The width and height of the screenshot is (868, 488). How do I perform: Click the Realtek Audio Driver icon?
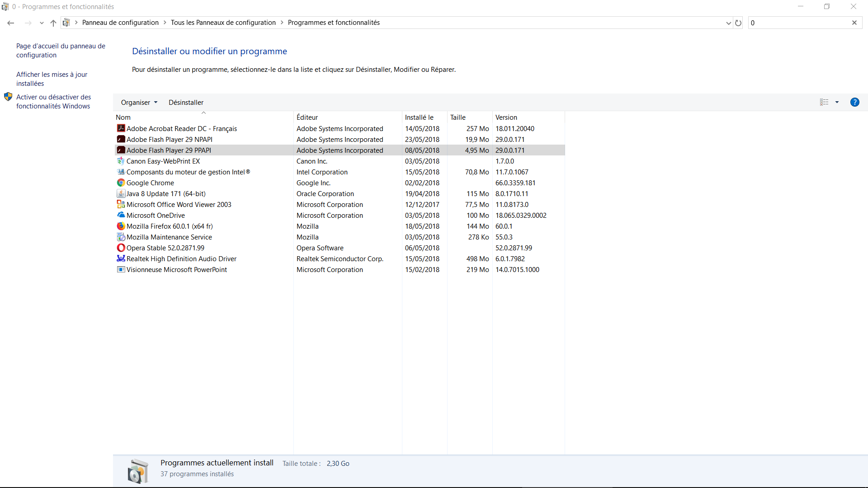pos(121,258)
